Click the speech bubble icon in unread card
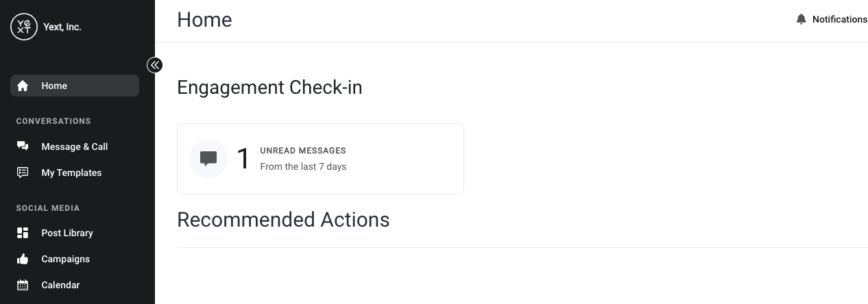Screen dimensions: 868x304 (x=208, y=159)
